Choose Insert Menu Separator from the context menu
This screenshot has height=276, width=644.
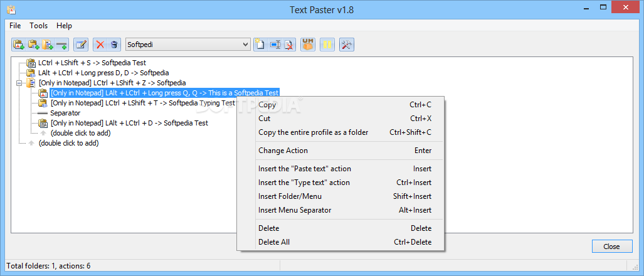coord(340,210)
